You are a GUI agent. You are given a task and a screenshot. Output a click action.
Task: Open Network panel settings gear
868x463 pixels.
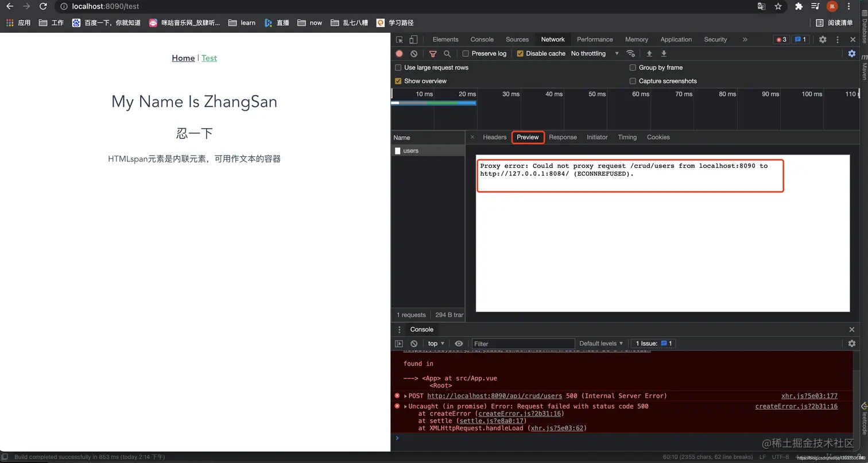tap(852, 53)
